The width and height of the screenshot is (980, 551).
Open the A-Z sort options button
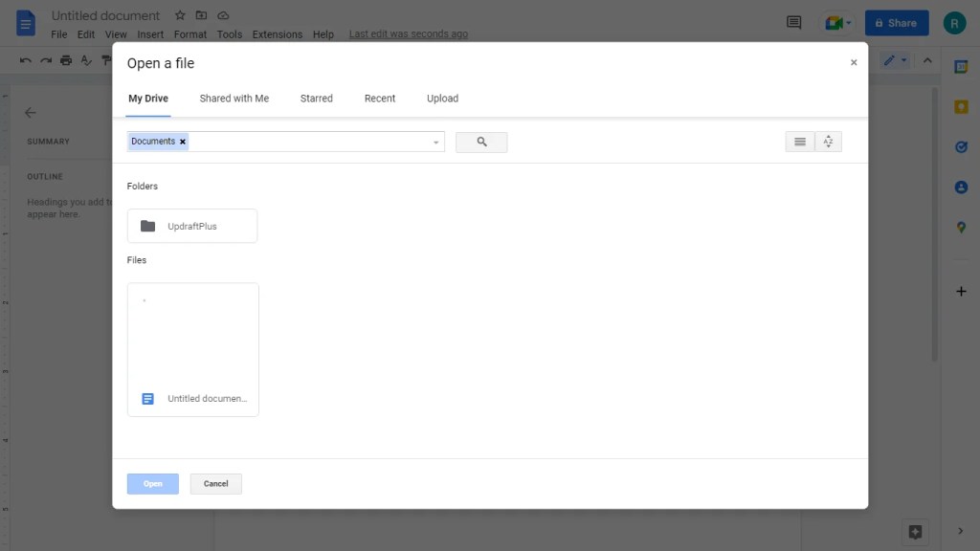coord(828,142)
